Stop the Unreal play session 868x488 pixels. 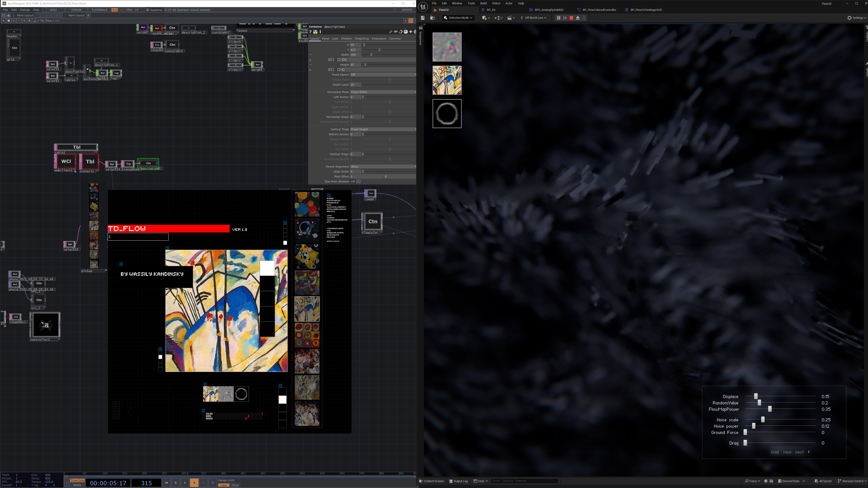click(571, 18)
